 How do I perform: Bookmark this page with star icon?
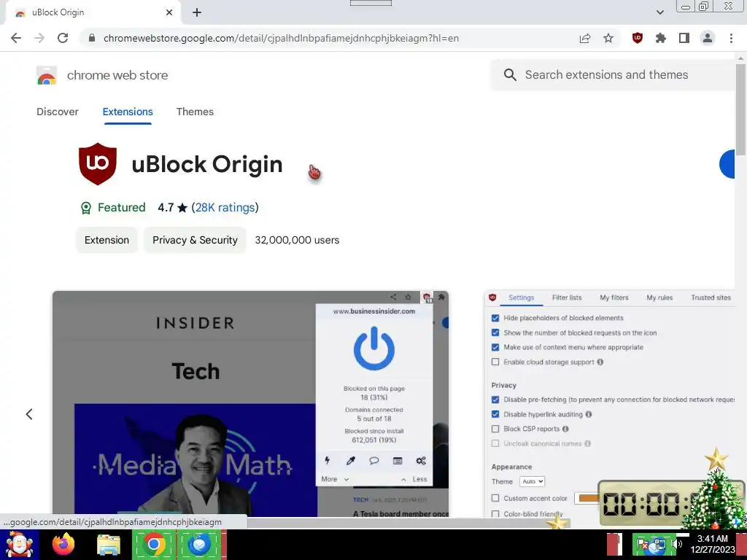coord(608,38)
